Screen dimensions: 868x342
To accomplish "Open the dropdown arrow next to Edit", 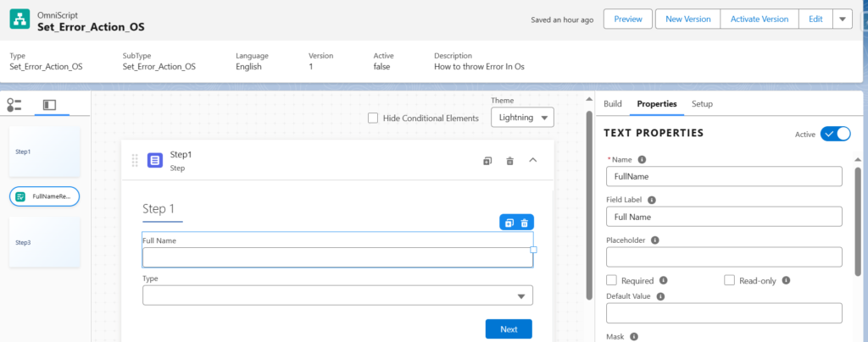I will tap(842, 19).
